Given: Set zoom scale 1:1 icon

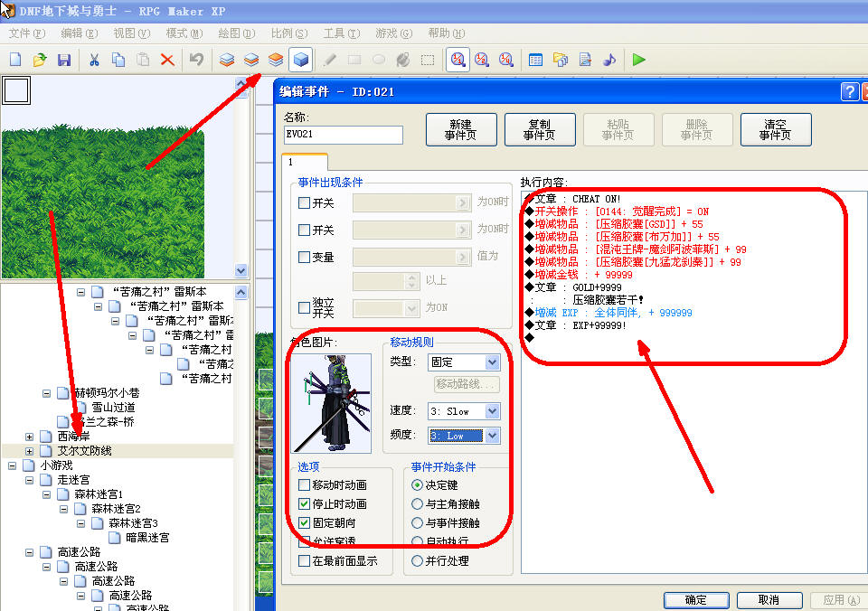Looking at the screenshot, I should coord(458,60).
